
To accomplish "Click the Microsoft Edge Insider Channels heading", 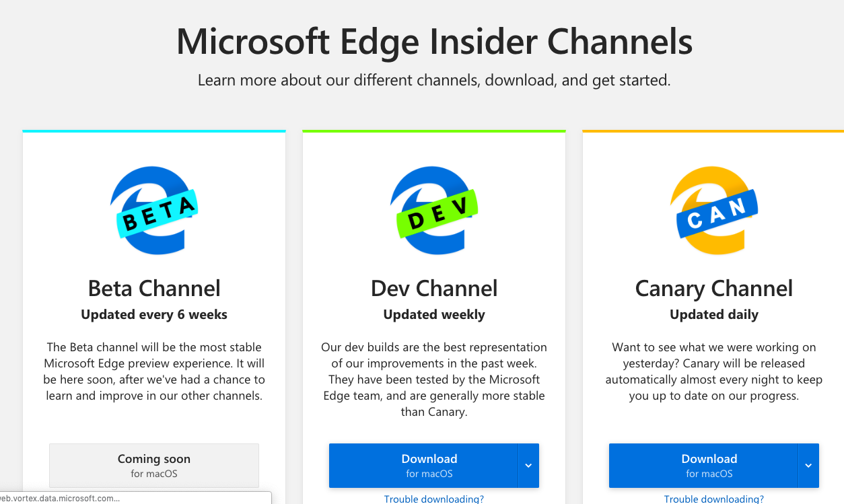I will pyautogui.click(x=434, y=42).
